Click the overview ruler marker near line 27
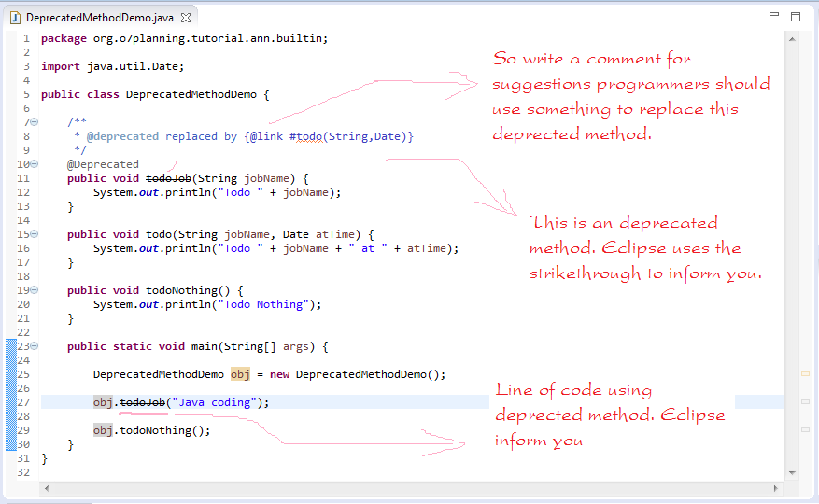 pos(805,401)
